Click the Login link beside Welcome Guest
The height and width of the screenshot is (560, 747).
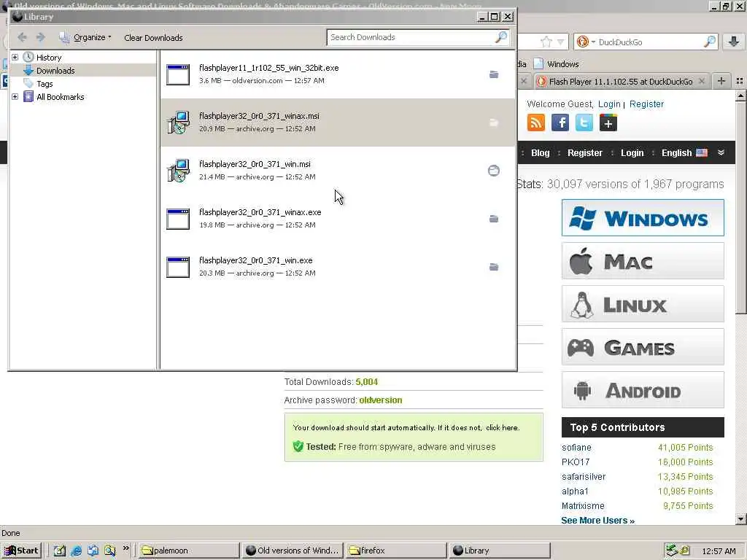609,104
